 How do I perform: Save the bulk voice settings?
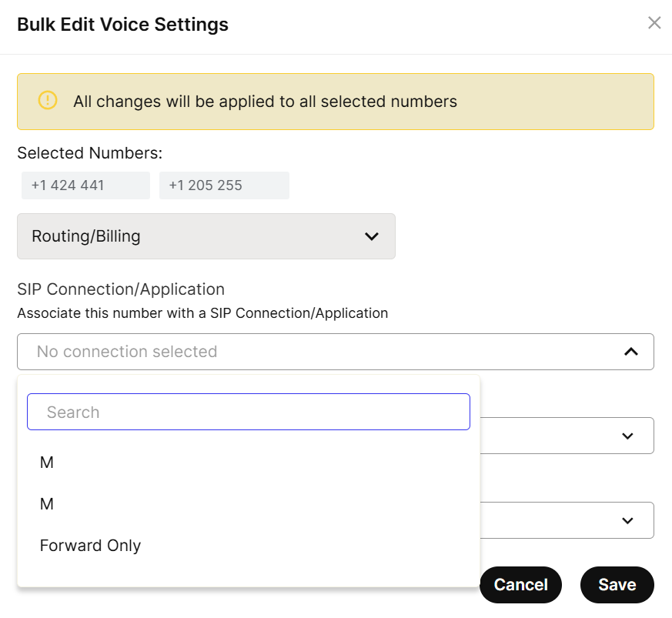[x=617, y=585]
